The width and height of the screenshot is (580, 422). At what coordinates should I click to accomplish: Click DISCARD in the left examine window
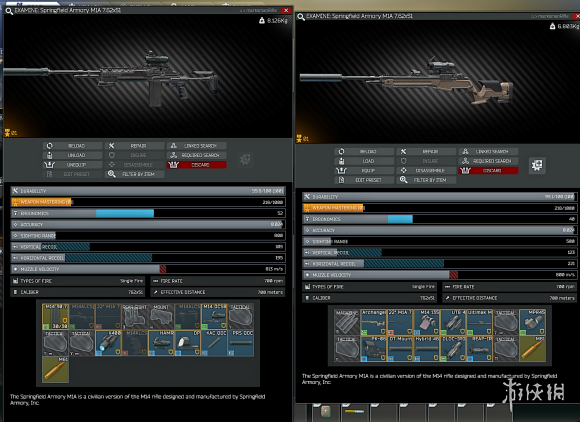click(197, 165)
